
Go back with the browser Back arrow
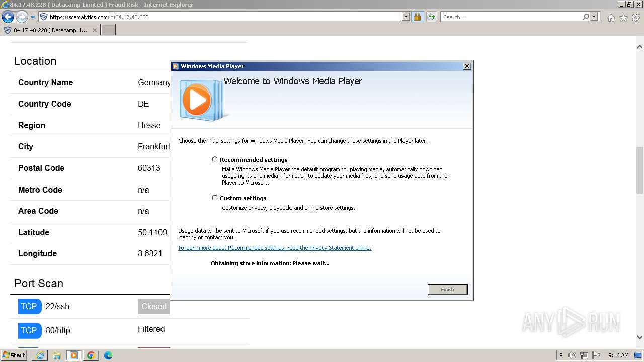(x=8, y=17)
